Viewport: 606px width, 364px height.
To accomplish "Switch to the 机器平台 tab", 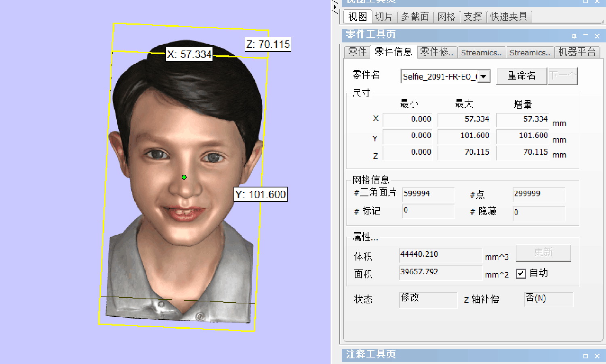I will click(x=577, y=52).
